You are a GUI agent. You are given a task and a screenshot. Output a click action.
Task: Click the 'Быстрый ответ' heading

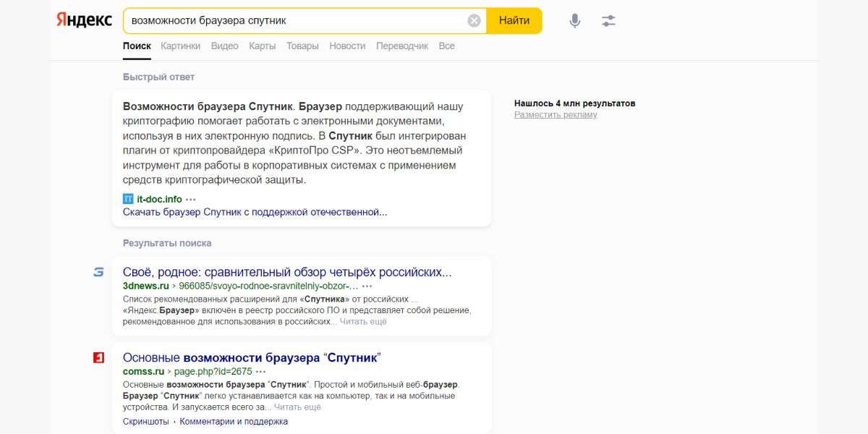point(158,77)
